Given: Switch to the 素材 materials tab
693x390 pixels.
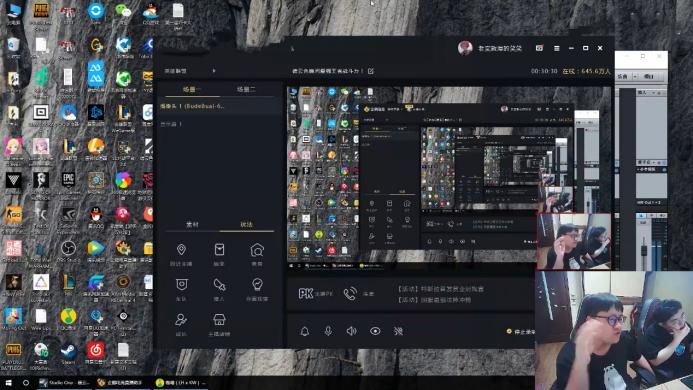Looking at the screenshot, I should coord(192,225).
